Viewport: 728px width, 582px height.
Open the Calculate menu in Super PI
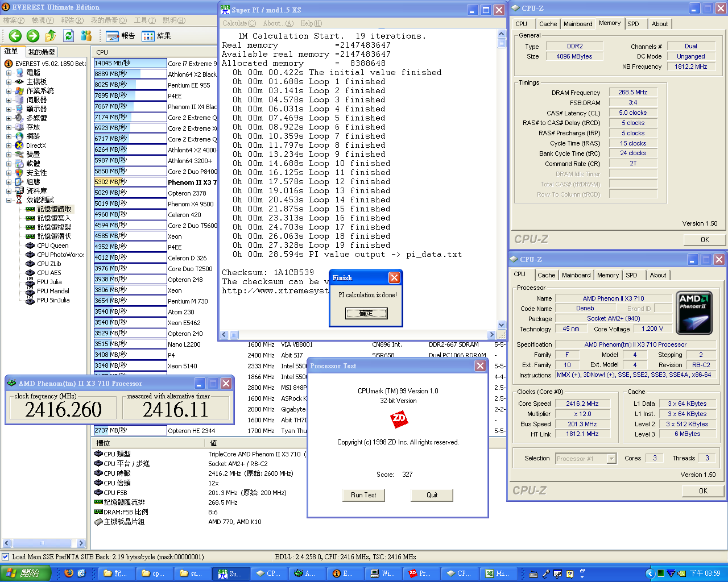click(x=239, y=23)
